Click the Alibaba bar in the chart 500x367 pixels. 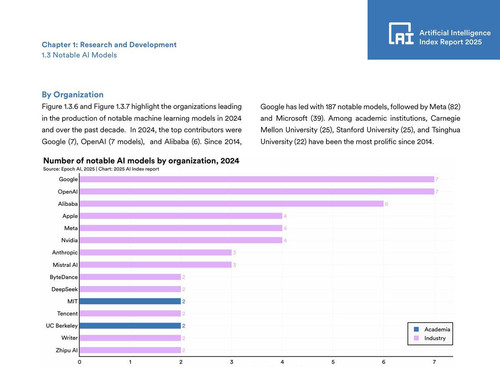click(231, 204)
